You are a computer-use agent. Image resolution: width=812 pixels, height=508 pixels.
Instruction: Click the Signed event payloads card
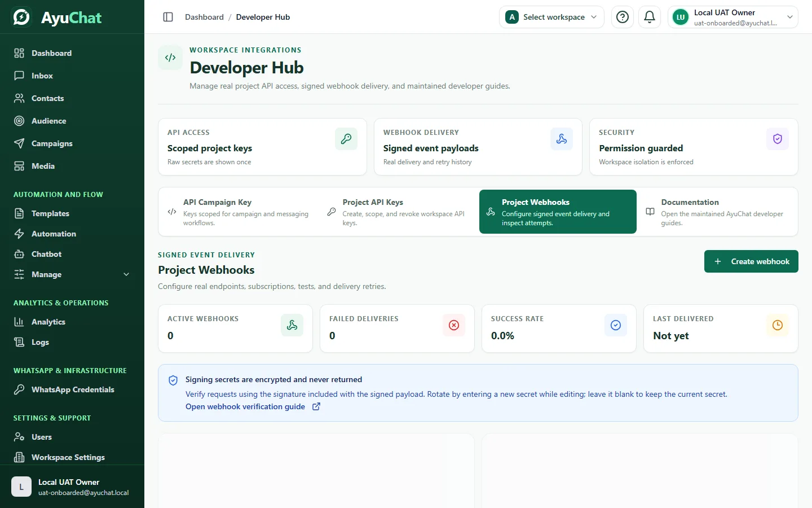pyautogui.click(x=478, y=147)
